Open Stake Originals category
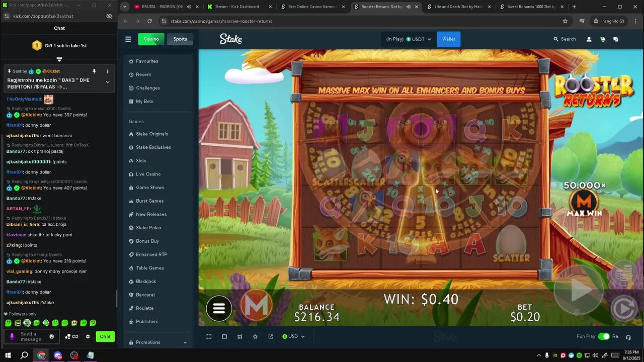The height and width of the screenshot is (362, 644). 158,134
